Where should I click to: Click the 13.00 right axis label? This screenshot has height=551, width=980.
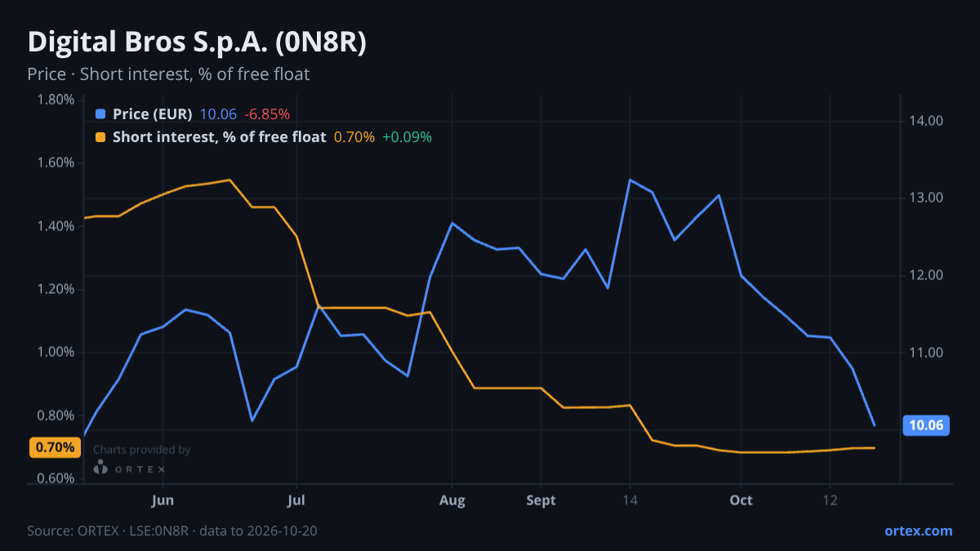(925, 198)
